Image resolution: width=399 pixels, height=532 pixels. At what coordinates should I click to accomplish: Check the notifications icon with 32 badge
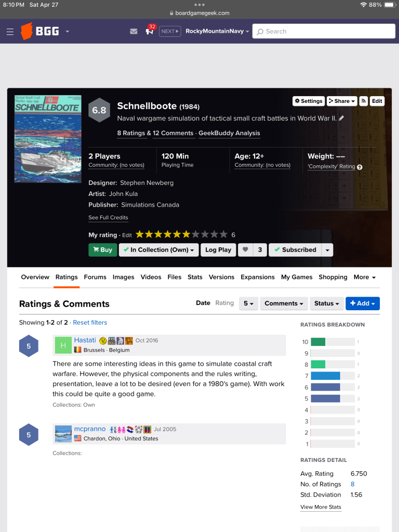(x=150, y=30)
